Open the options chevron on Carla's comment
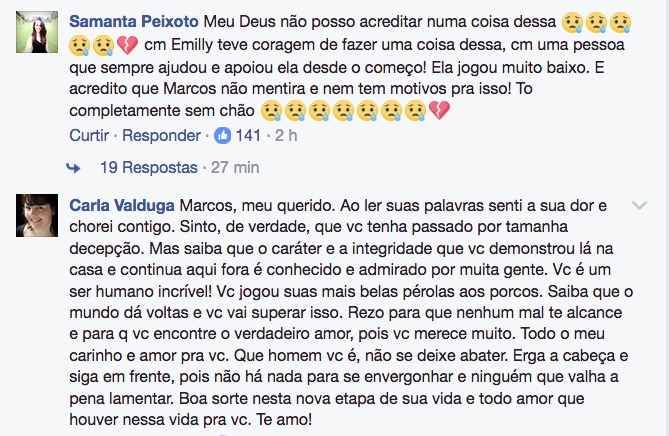Screen dimensions: 669x436 click(x=640, y=205)
